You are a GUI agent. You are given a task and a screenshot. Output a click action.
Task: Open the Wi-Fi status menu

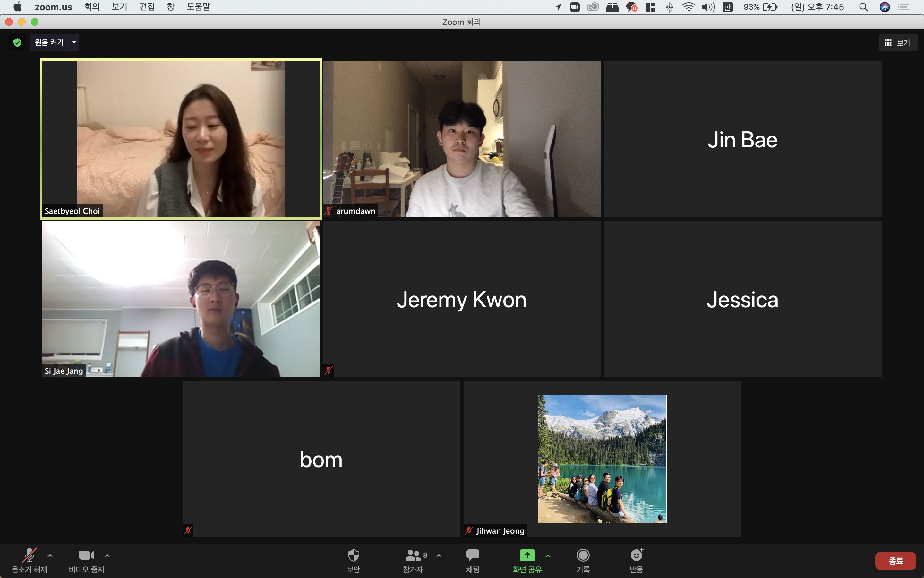pos(689,7)
